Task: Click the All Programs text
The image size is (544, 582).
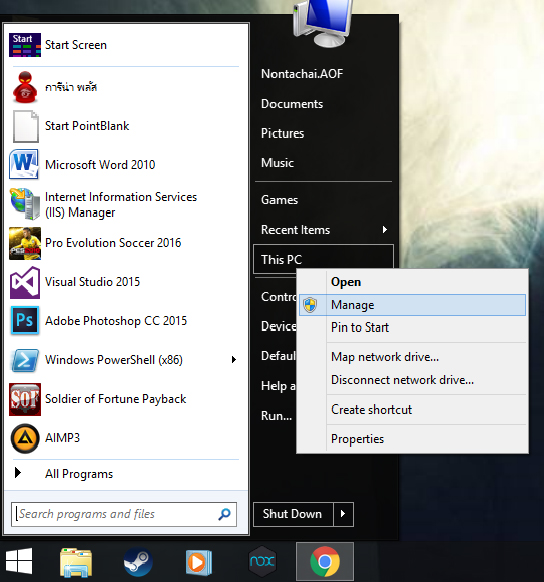Action: click(x=79, y=474)
